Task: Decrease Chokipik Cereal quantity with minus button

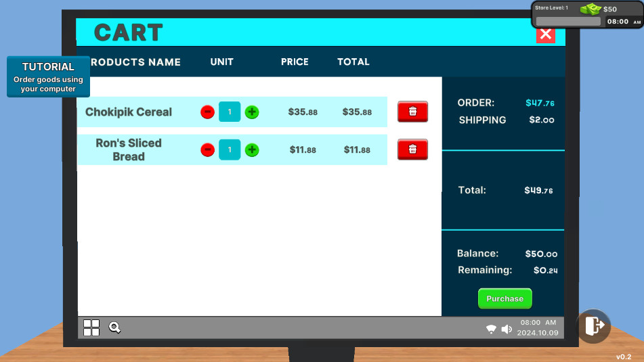Action: click(207, 112)
